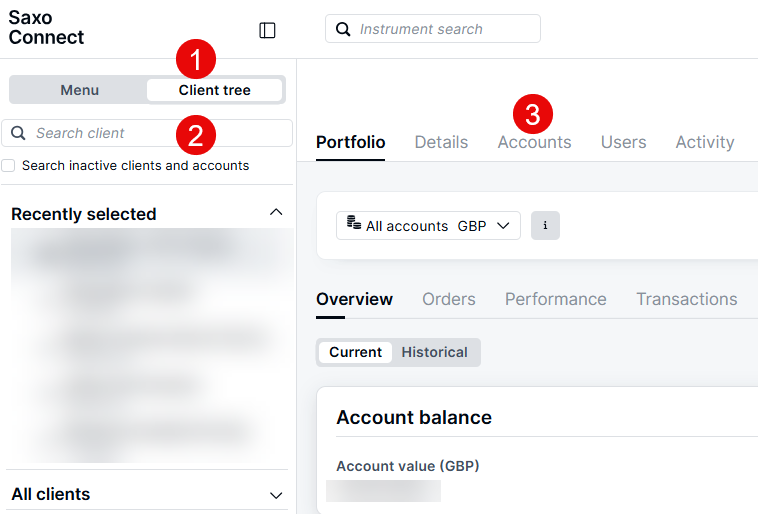Open the Orders sub-tab
Image resolution: width=758 pixels, height=514 pixels.
click(x=448, y=299)
